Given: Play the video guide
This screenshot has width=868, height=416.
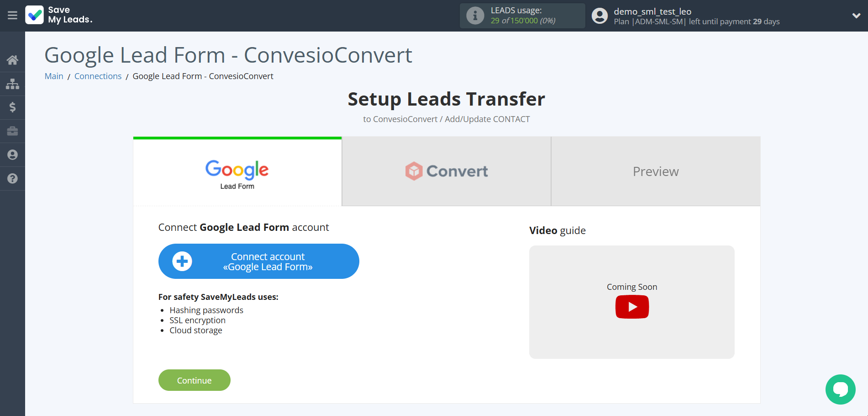Looking at the screenshot, I should point(632,307).
